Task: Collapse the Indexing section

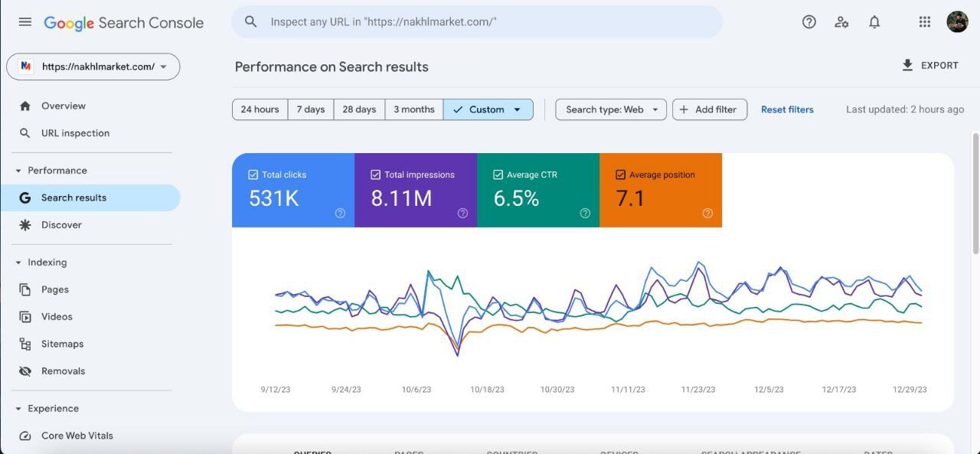Action: (18, 263)
